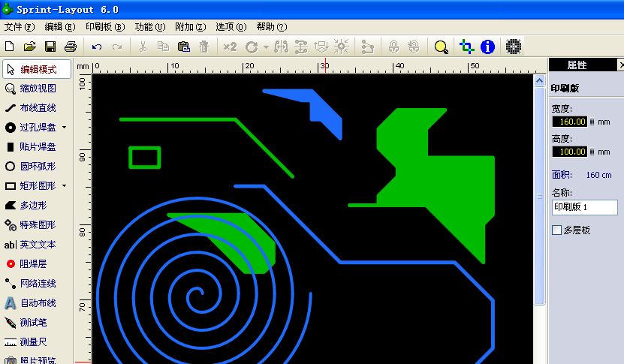Choose the 布线直线 track button

pos(36,108)
